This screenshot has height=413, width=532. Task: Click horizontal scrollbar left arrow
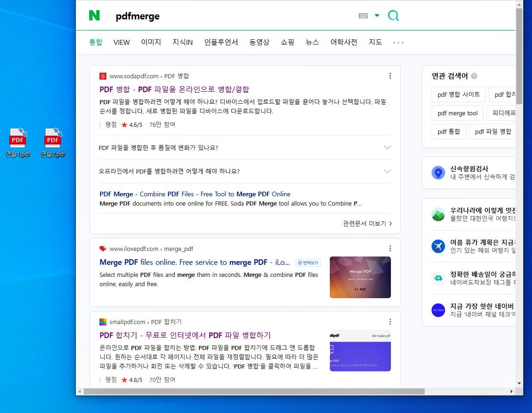click(x=80, y=392)
